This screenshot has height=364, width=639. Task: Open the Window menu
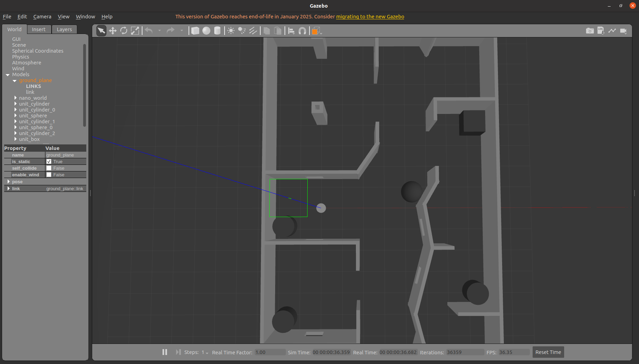coord(85,17)
